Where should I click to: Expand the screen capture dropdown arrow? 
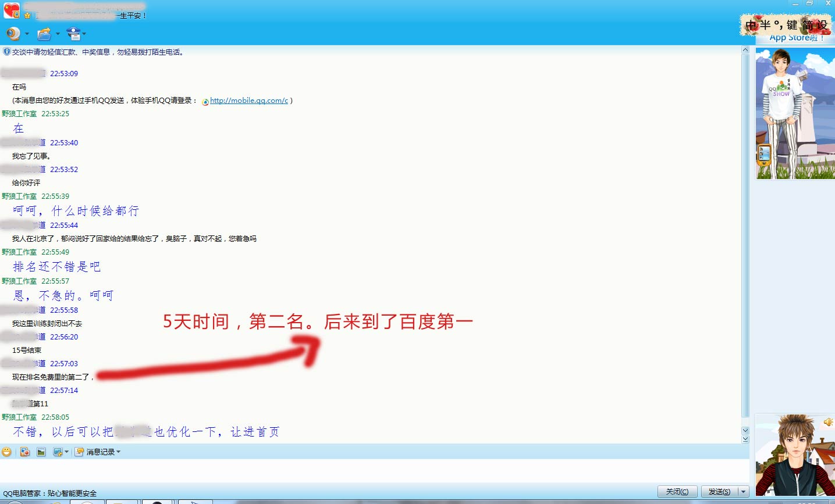[x=66, y=452]
